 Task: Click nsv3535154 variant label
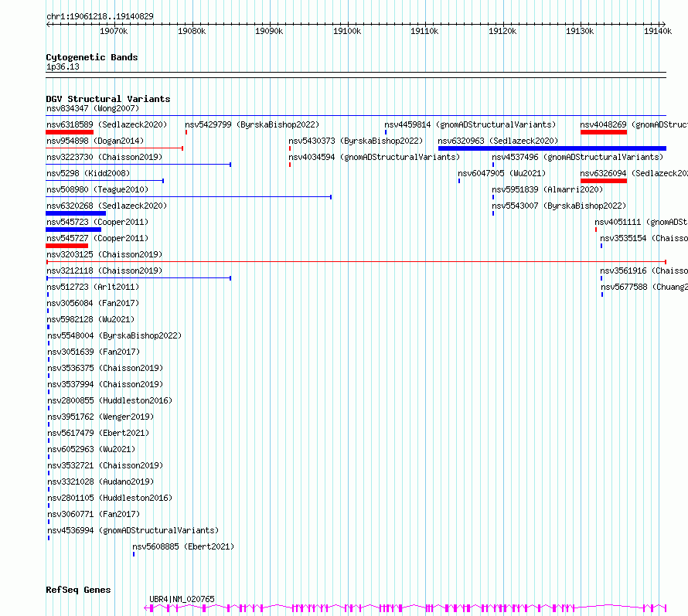click(x=644, y=238)
